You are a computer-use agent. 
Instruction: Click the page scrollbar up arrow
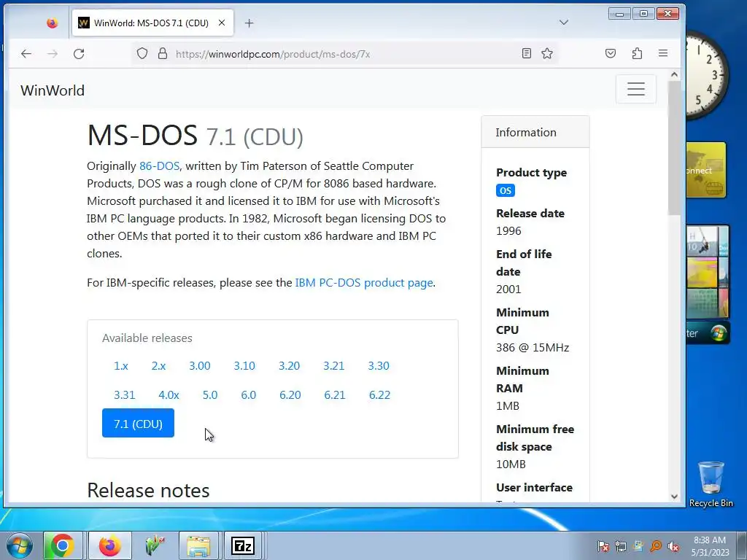(x=674, y=75)
